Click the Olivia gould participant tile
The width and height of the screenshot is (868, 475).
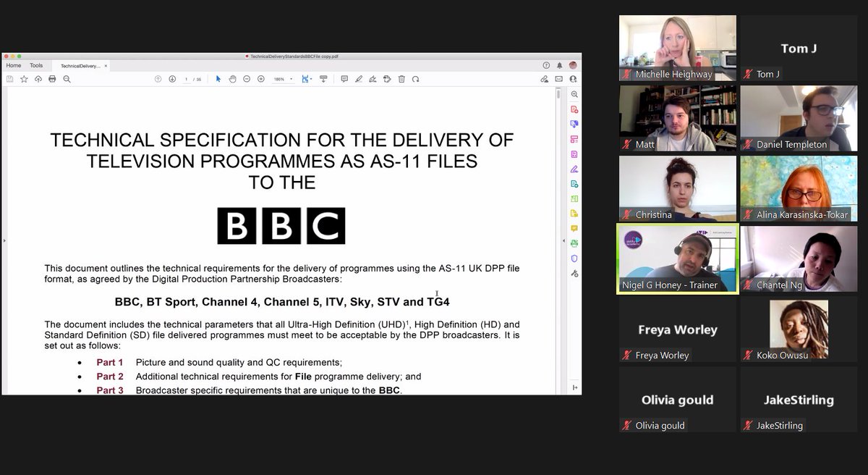(x=678, y=399)
